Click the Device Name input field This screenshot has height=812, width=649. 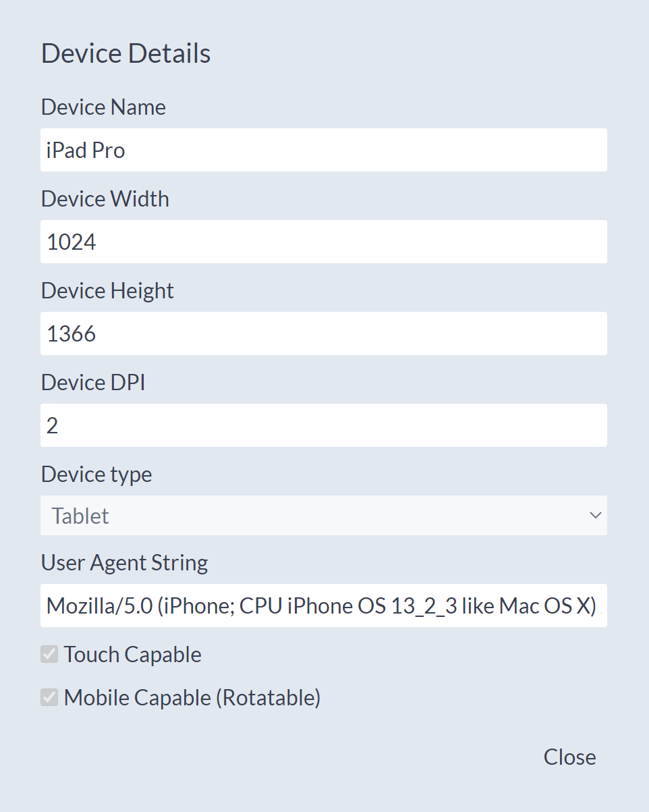pos(324,150)
